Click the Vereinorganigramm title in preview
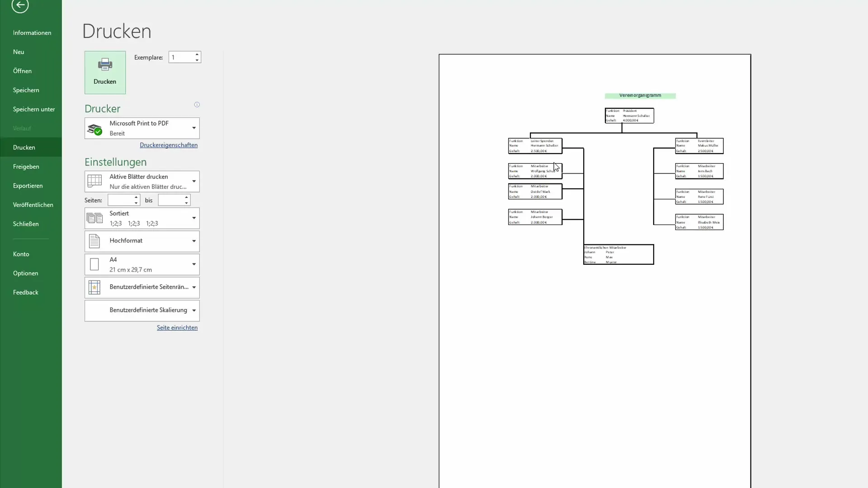The image size is (868, 488). point(640,95)
